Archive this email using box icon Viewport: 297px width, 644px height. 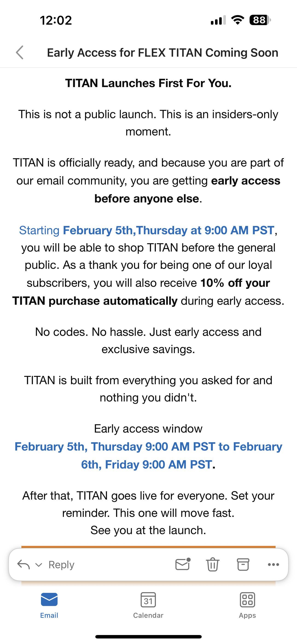(243, 564)
